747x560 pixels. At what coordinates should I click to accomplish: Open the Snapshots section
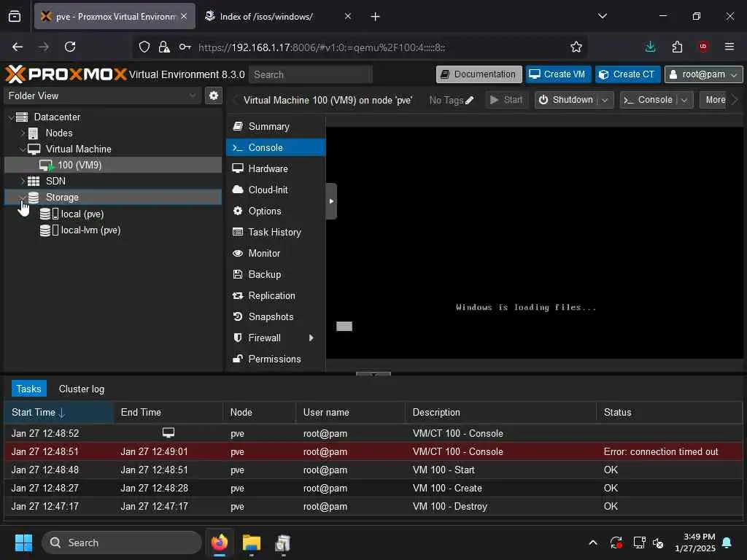click(275, 316)
